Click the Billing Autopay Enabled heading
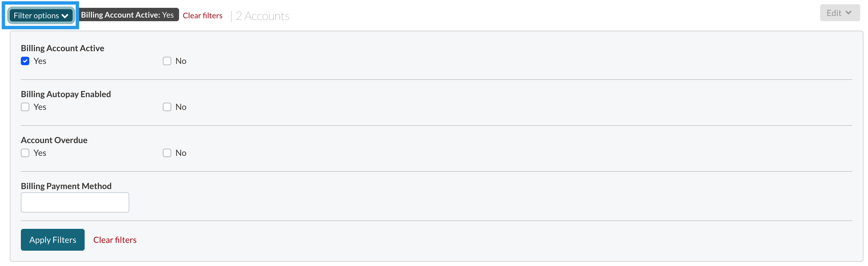 click(66, 94)
